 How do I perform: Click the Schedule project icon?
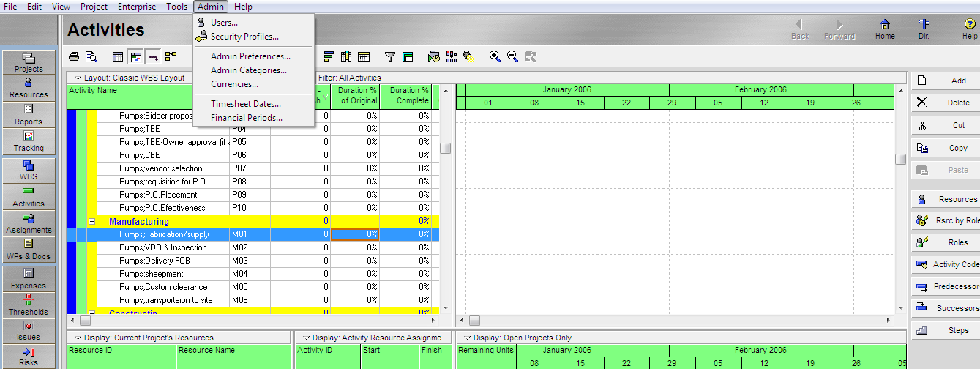(434, 56)
